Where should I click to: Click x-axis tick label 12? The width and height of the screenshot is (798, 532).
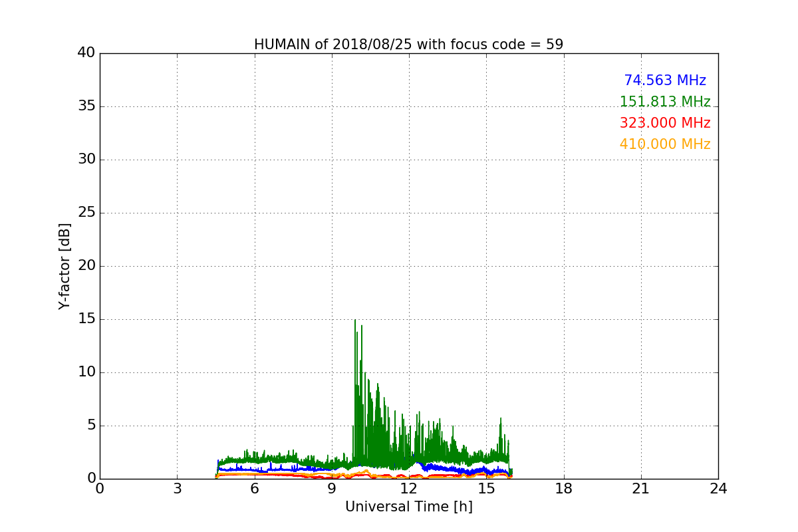tap(409, 489)
